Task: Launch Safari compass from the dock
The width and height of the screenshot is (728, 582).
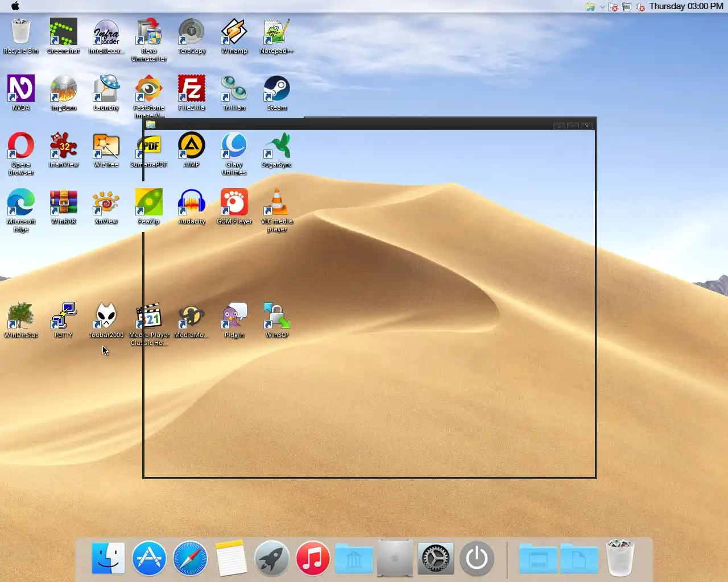Action: click(x=190, y=558)
